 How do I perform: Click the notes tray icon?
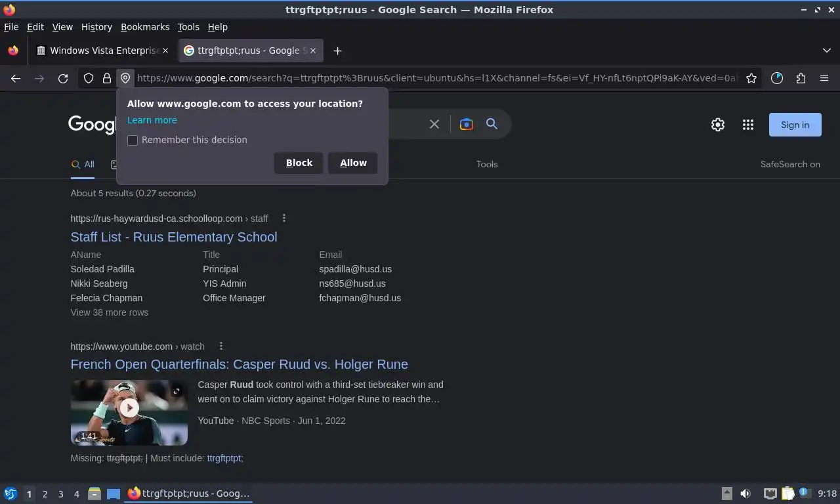tap(787, 493)
